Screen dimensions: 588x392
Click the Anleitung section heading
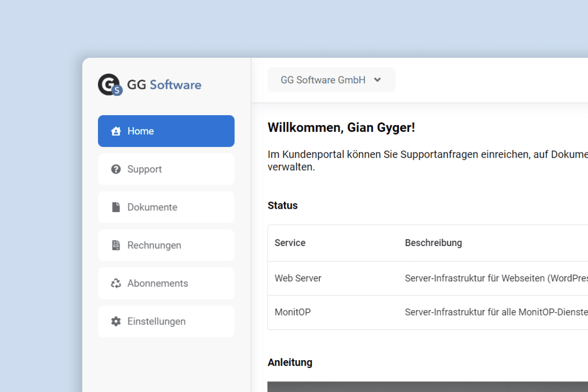pyautogui.click(x=290, y=363)
